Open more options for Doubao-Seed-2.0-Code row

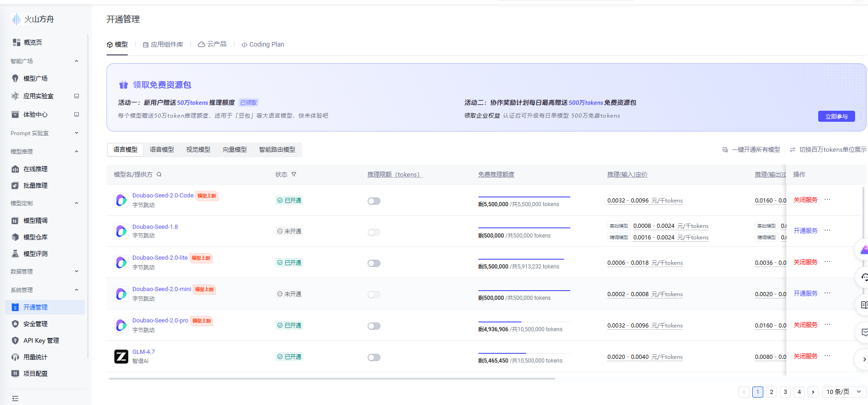[x=827, y=200]
